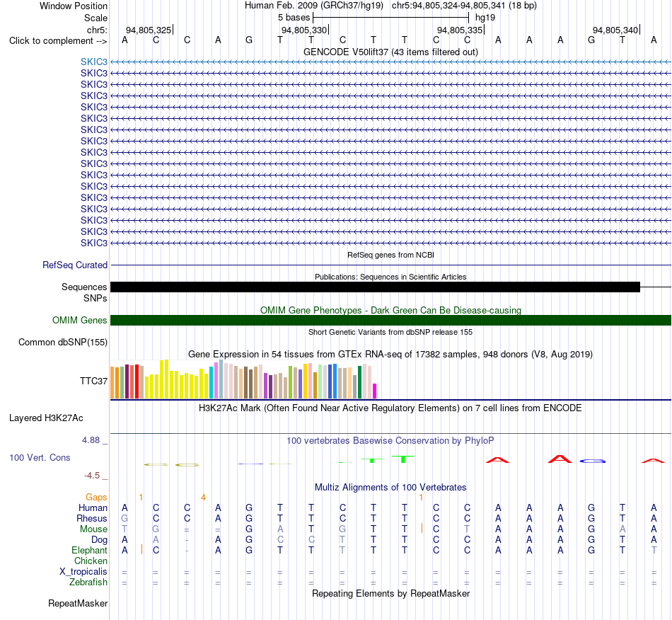Click the 'RefSeq genes from NCBI' title

(x=390, y=255)
